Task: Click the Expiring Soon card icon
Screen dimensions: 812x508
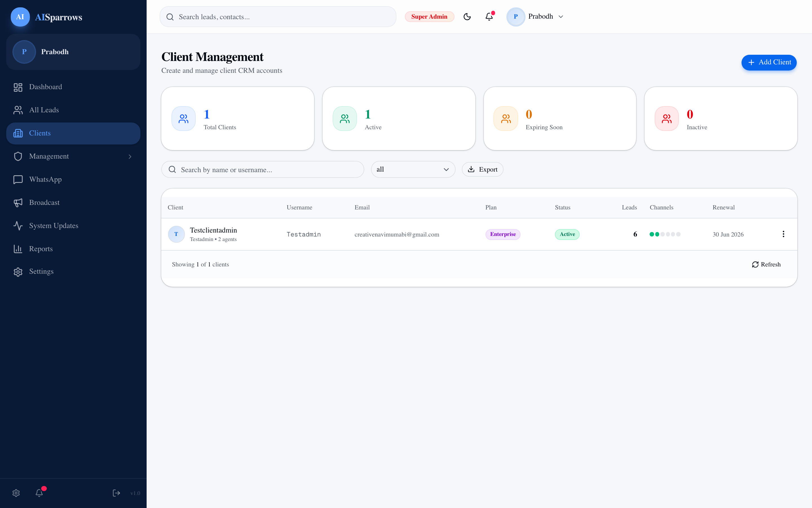Action: pos(506,119)
